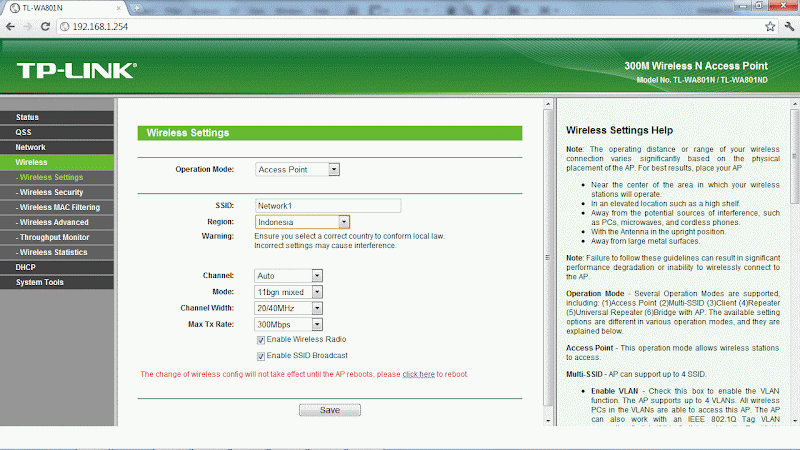
Task: Toggle Enable SSID Broadcast checkbox
Action: [261, 356]
